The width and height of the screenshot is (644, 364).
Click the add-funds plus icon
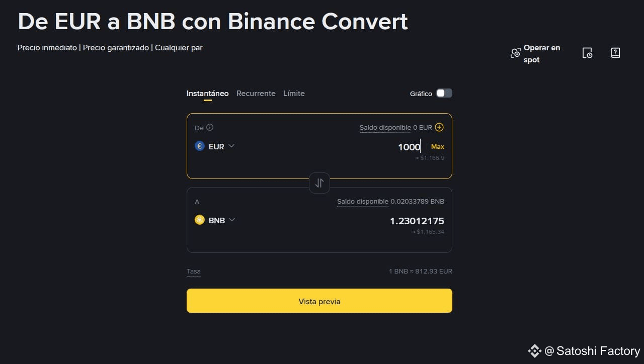(439, 128)
